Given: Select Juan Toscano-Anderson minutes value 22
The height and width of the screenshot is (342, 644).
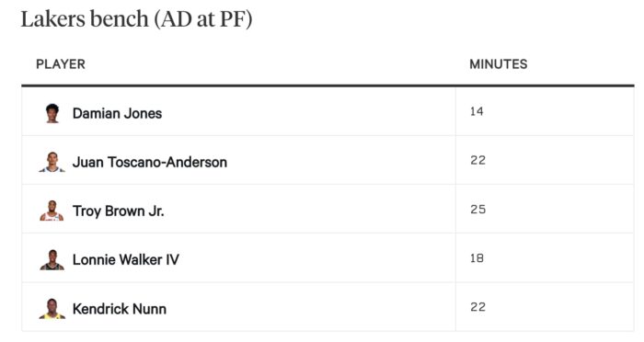Looking at the screenshot, I should tap(478, 160).
